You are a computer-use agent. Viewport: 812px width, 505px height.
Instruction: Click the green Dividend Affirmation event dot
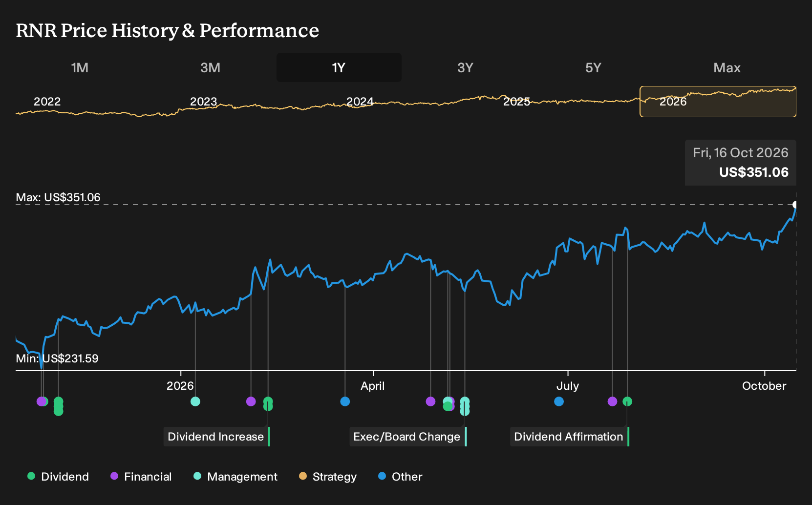pos(627,401)
